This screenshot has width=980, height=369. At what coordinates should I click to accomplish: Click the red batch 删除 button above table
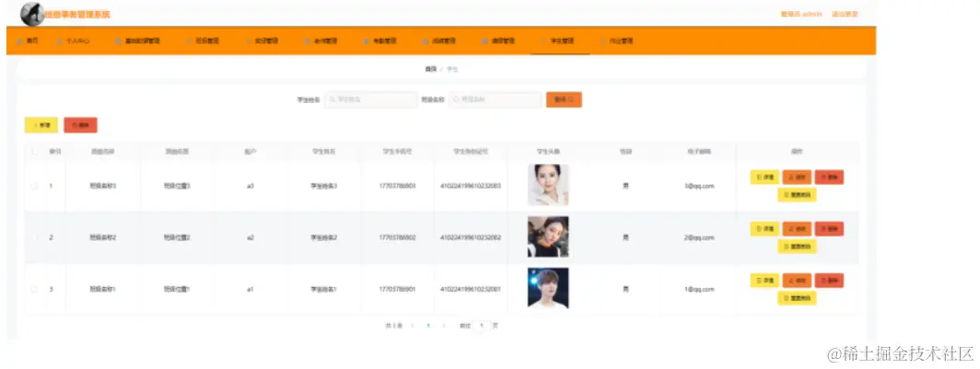click(x=81, y=125)
